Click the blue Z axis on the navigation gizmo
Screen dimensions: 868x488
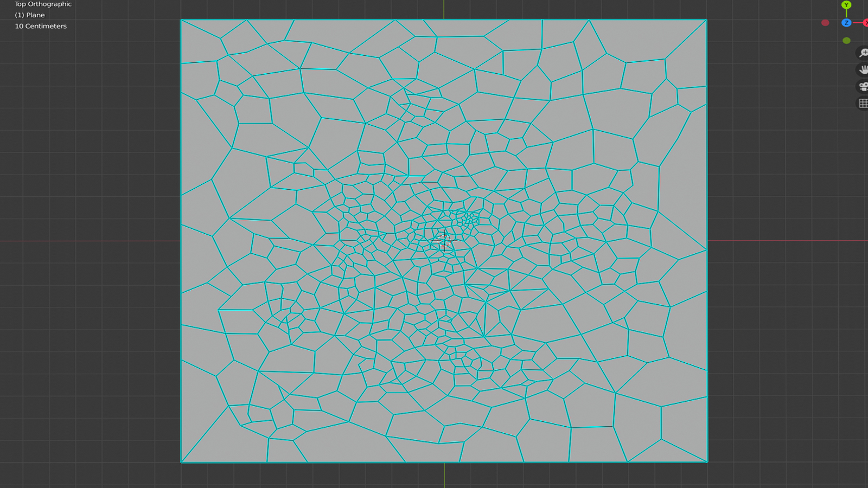click(x=846, y=23)
